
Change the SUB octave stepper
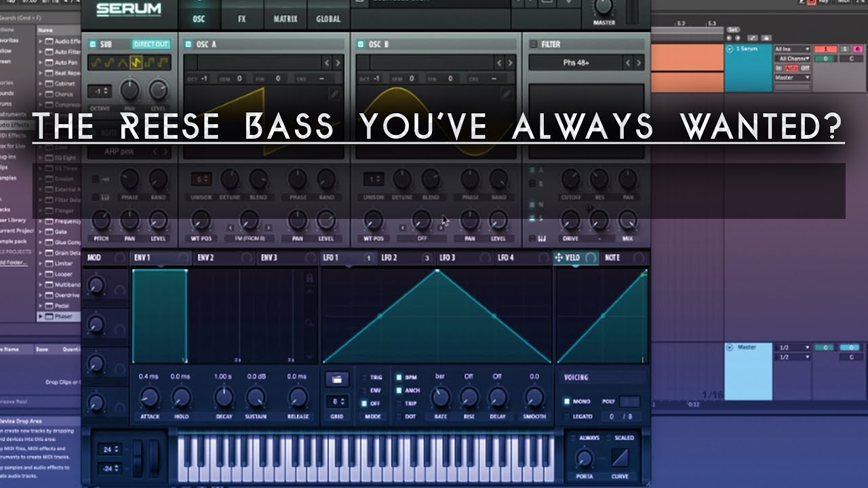coord(102,91)
